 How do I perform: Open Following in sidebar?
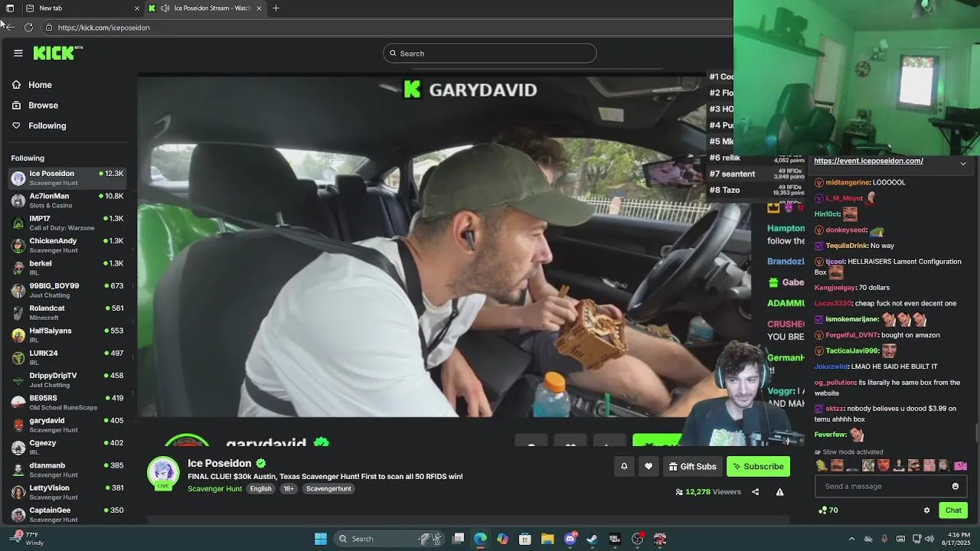pyautogui.click(x=47, y=126)
